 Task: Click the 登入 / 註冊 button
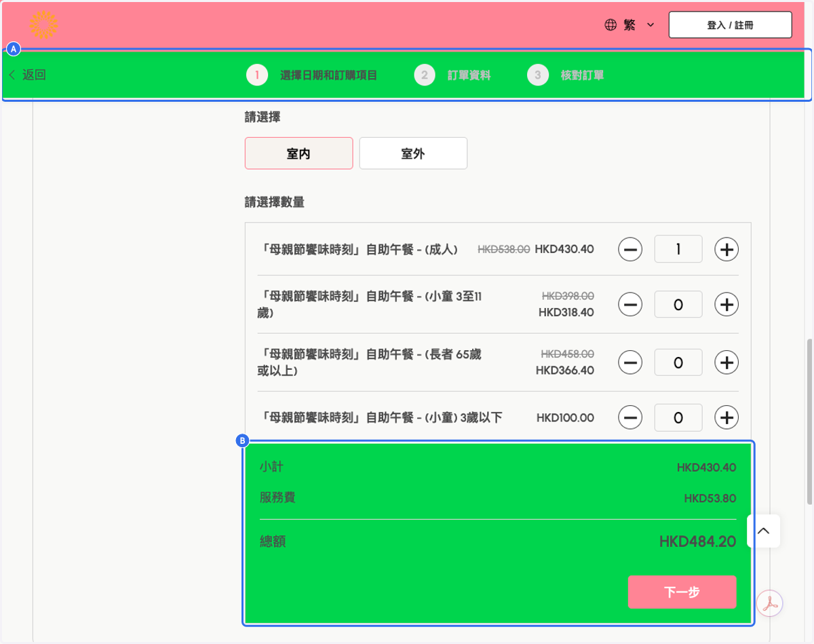[730, 25]
